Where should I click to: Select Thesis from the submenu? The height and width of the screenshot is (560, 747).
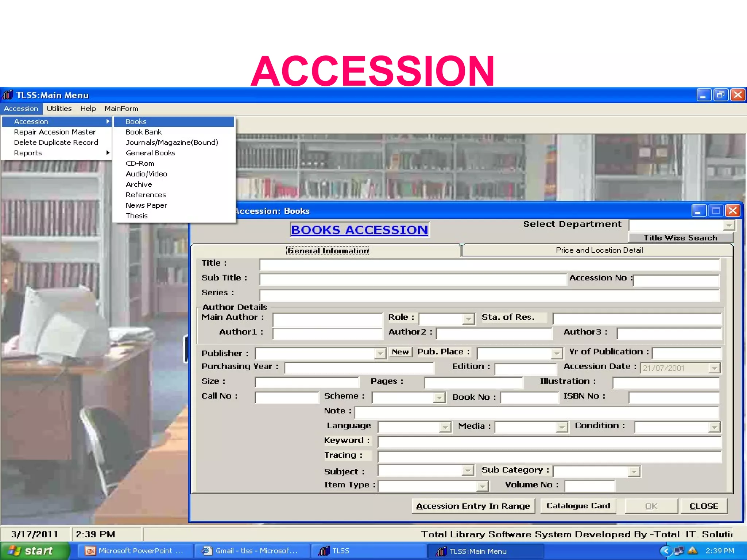click(x=174, y=216)
